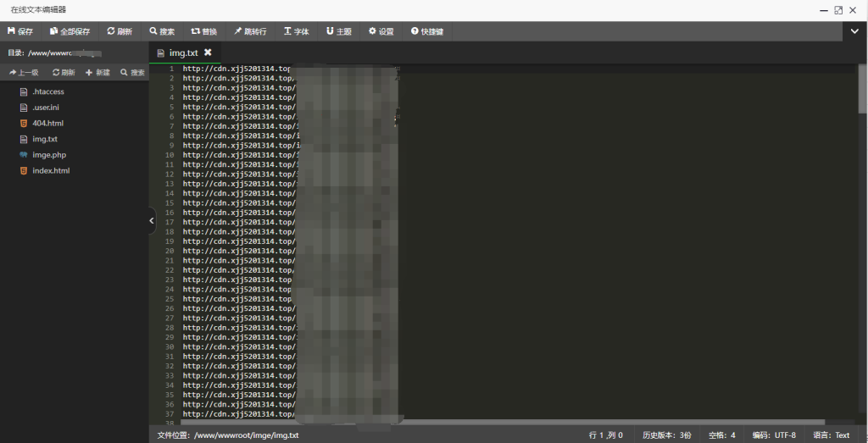Open the Search (搜索) tool in toolbar
Screen dimensions: 868x443
click(162, 31)
